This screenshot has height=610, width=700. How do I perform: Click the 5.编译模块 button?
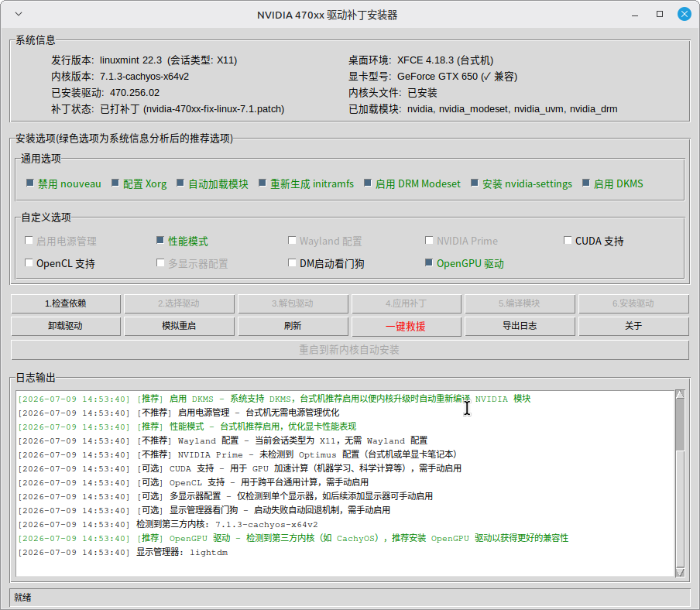[x=520, y=303]
